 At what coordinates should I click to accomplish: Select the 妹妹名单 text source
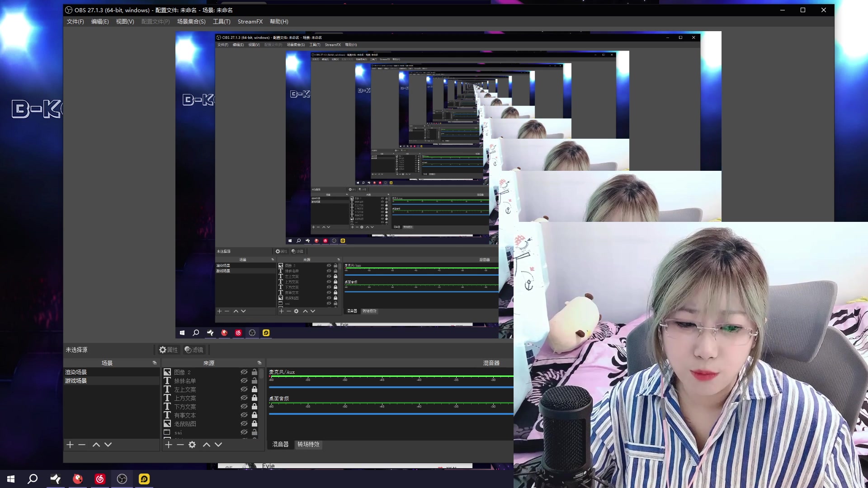[211, 380]
